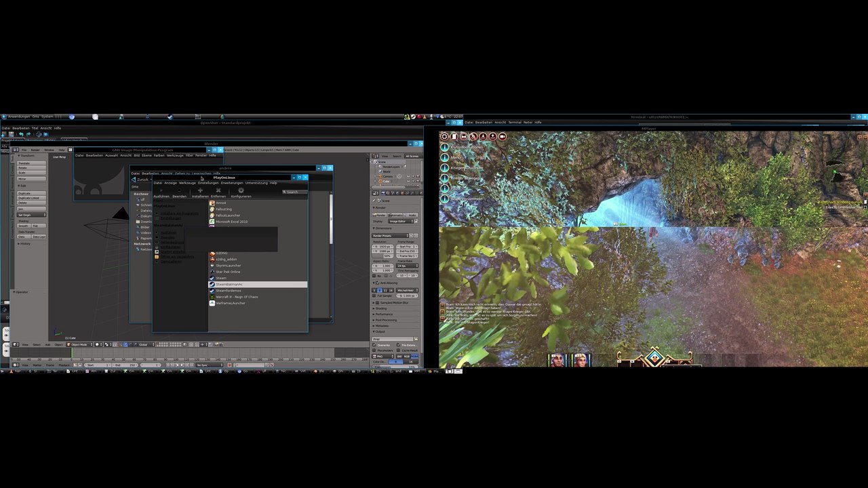Open Installieren in PlayOnLinux toolbar

click(200, 193)
